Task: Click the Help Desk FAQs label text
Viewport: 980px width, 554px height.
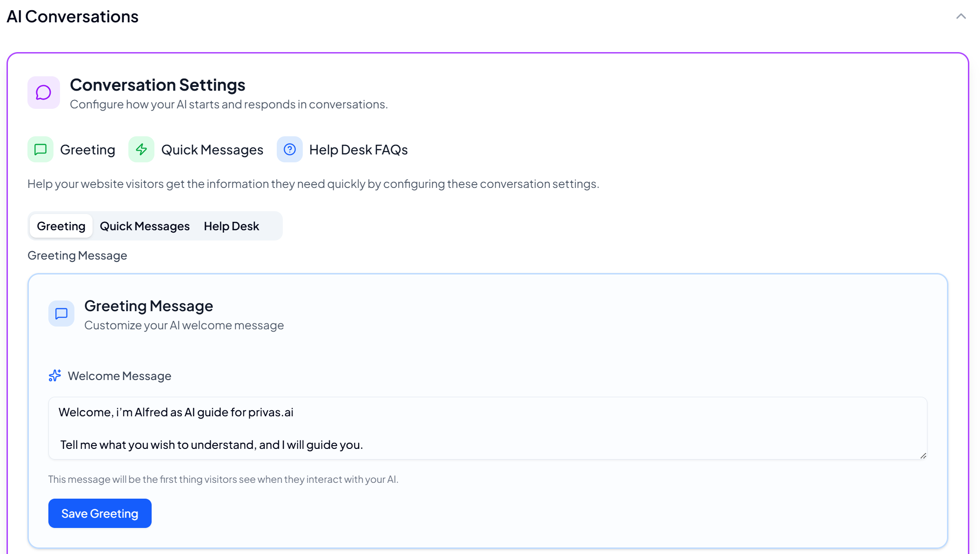Action: 358,150
